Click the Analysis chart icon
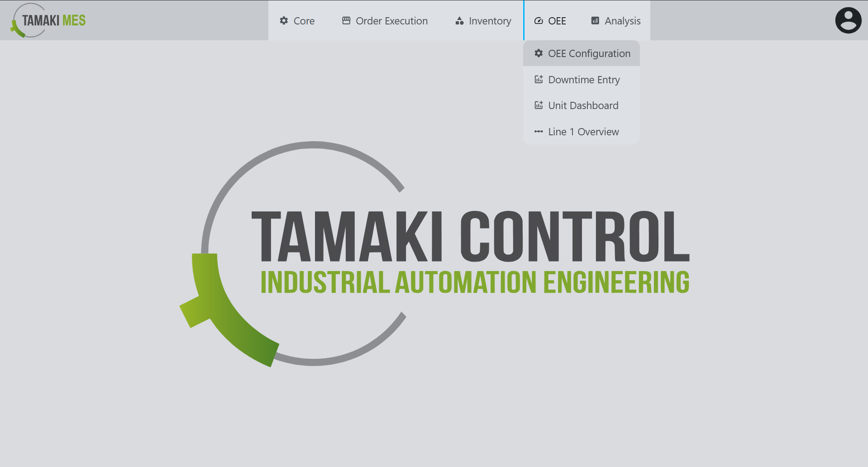This screenshot has width=868, height=467. click(x=595, y=21)
